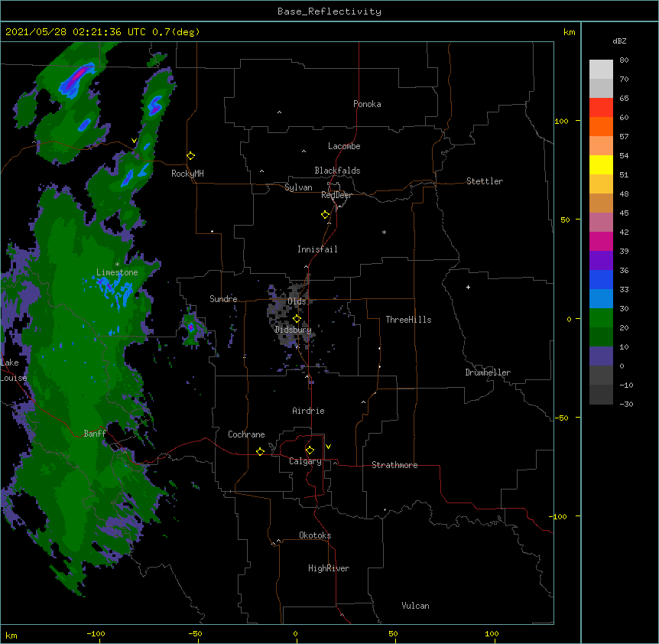Click the HighRiver label
This screenshot has height=644, width=659.
pos(329,568)
